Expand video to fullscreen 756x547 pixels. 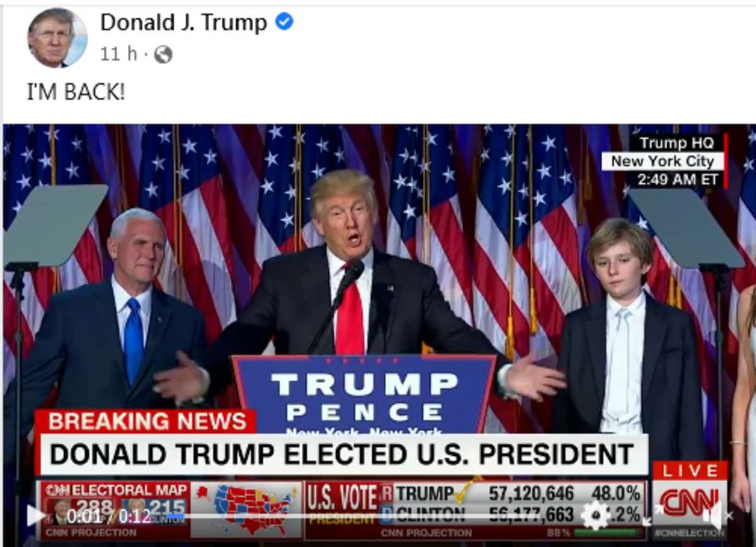[653, 516]
